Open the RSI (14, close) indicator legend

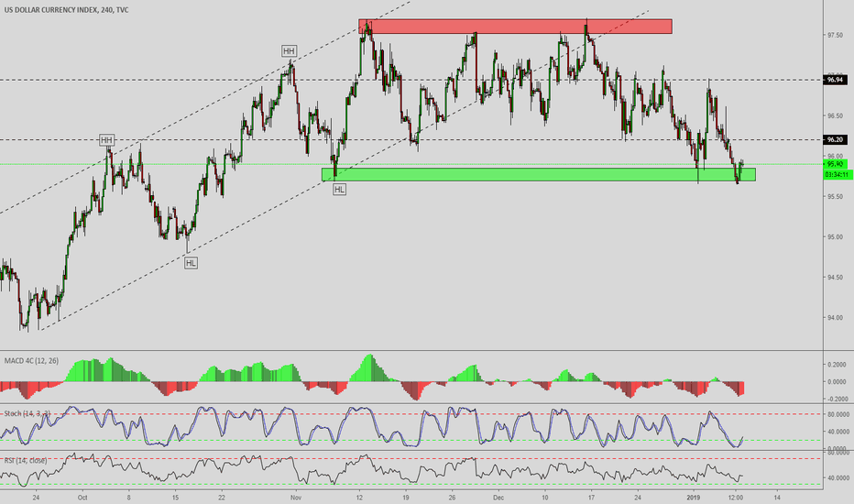pos(25,460)
